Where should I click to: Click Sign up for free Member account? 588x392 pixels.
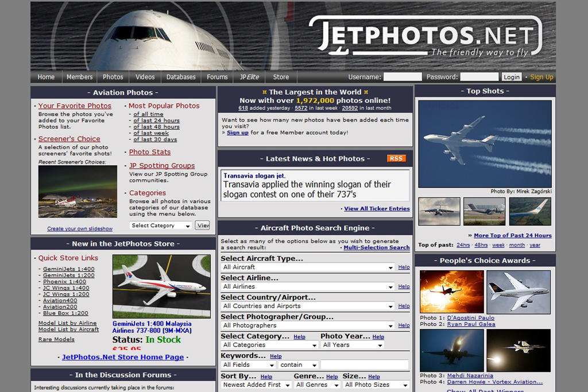[237, 132]
